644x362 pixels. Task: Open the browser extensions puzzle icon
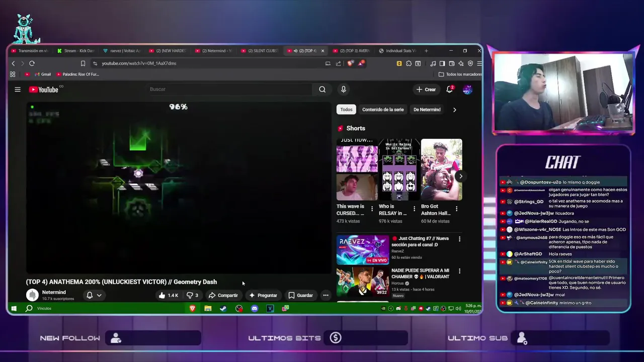point(409,63)
